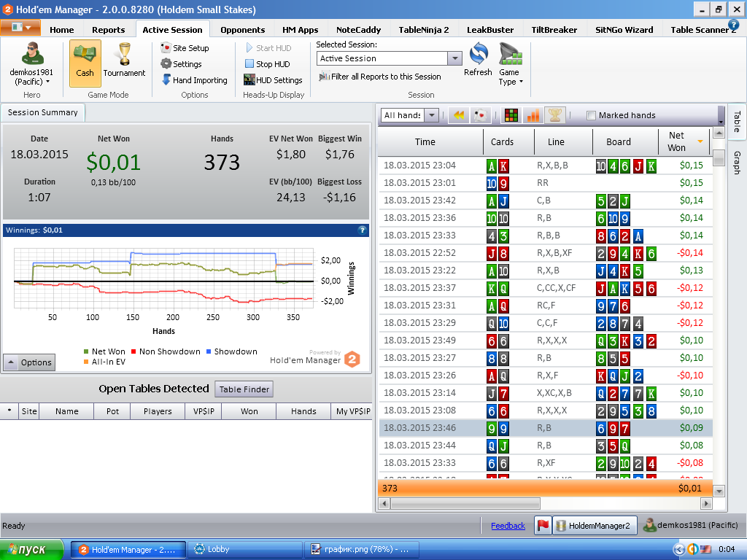This screenshot has width=747, height=560.
Task: Expand the graph Options button
Action: tap(29, 362)
